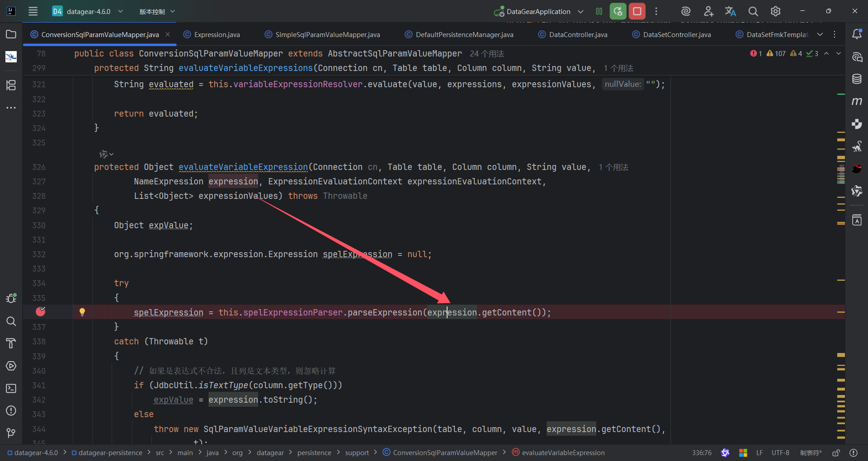868x461 pixels.
Task: Click the support breadcrumb segment
Action: pos(357,452)
